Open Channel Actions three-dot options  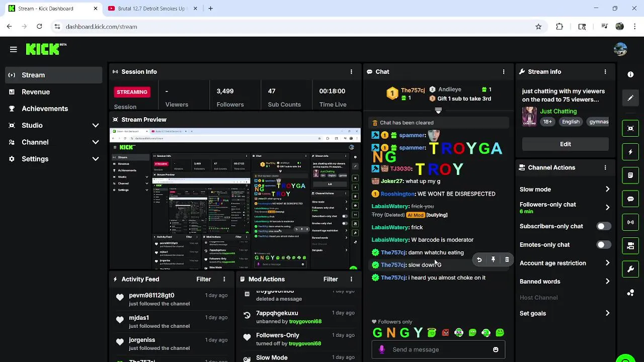(x=605, y=168)
